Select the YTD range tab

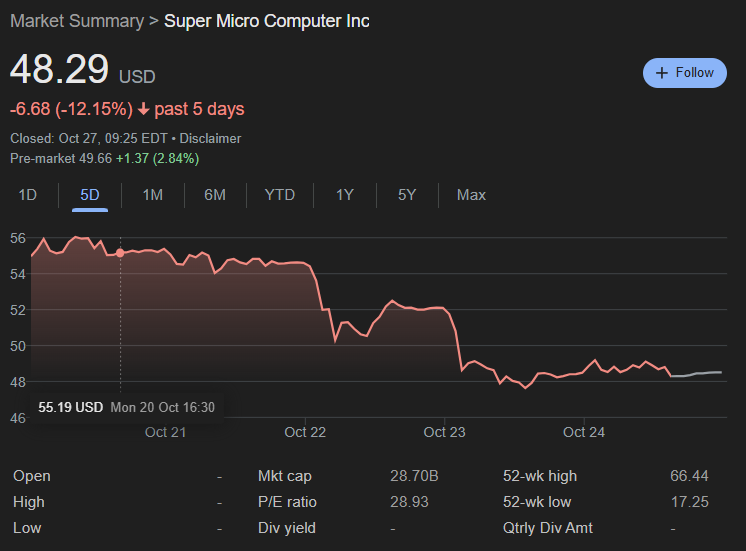click(x=280, y=195)
